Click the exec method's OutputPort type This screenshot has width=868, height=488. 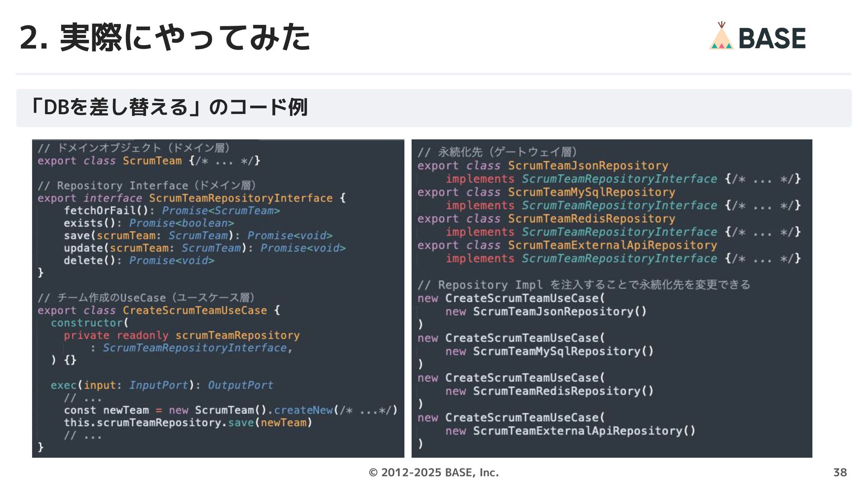pos(240,385)
